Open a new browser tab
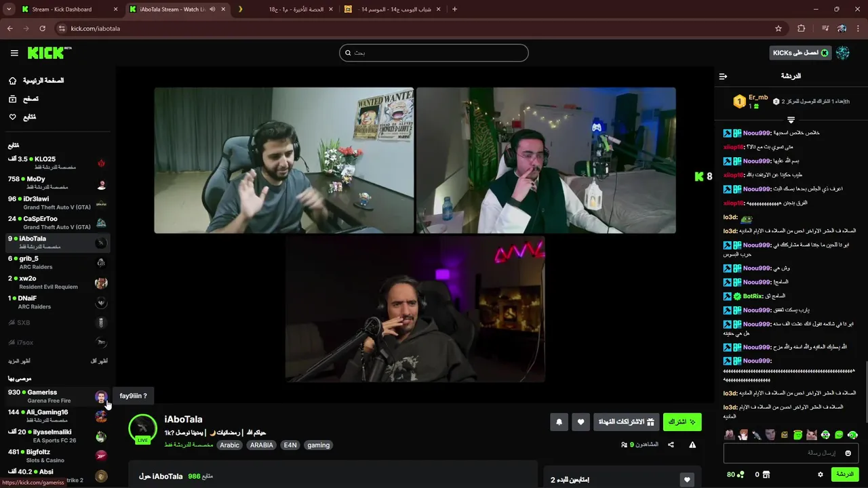Image resolution: width=868 pixels, height=488 pixels. (x=454, y=9)
